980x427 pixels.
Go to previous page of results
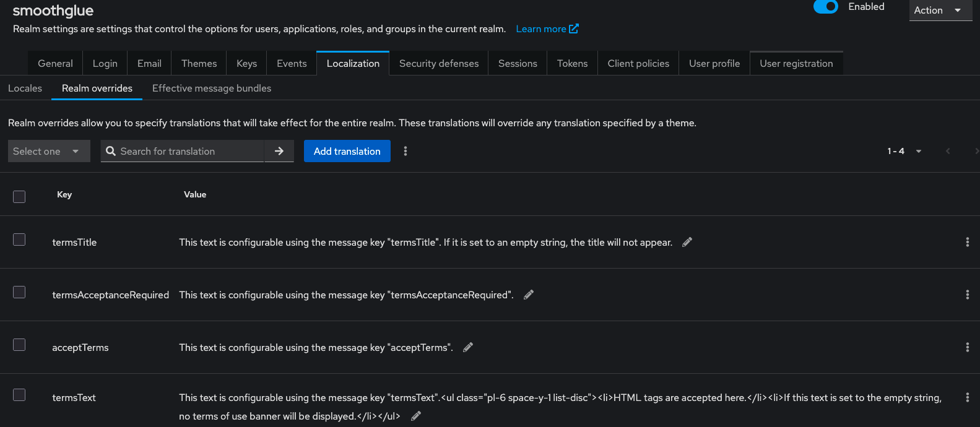point(948,151)
